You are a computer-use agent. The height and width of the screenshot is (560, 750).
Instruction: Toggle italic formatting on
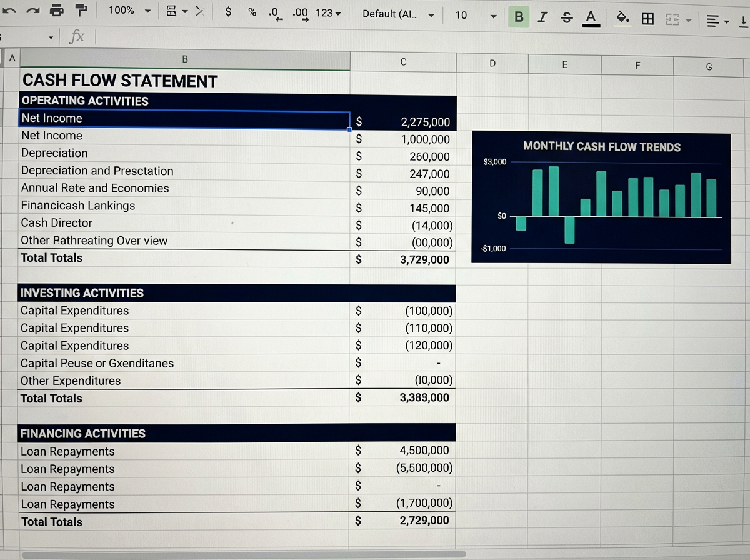pos(542,17)
